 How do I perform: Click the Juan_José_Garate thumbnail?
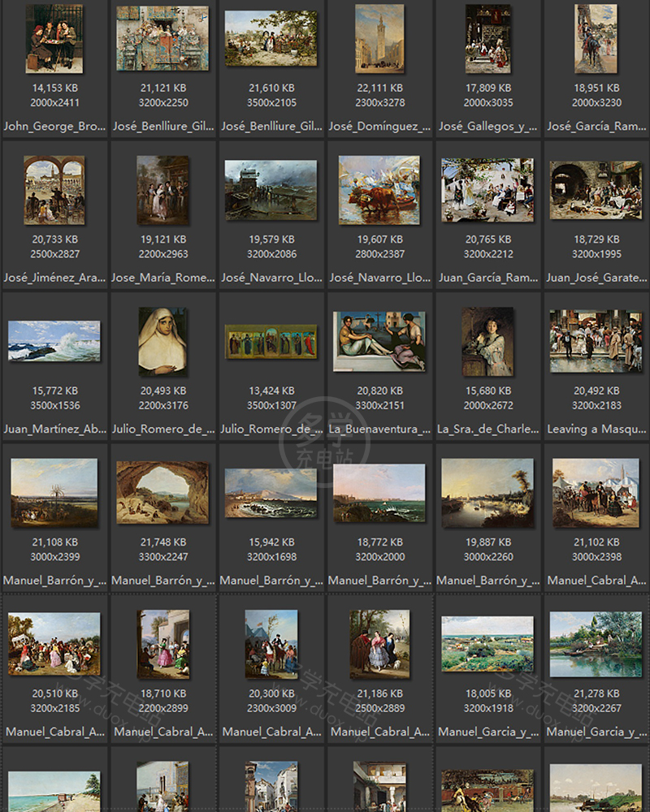[596, 190]
